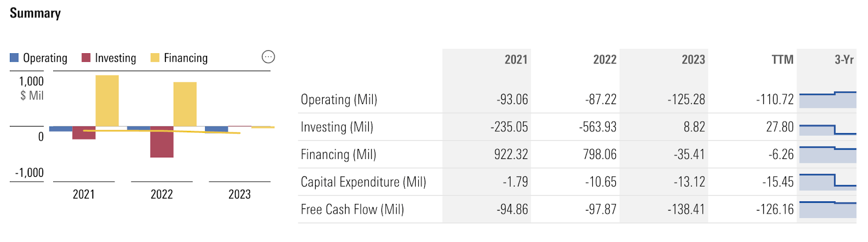This screenshot has height=242, width=868.
Task: Click the red Investing legend swatch
Action: (x=86, y=58)
